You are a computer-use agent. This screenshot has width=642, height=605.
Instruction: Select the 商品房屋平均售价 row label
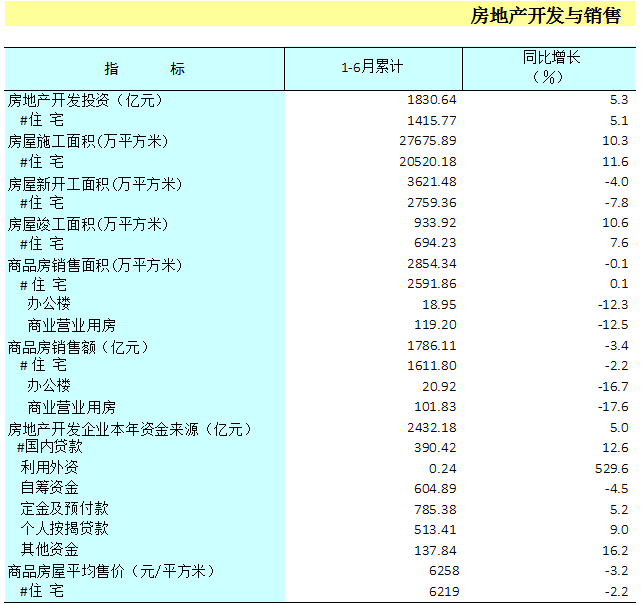coord(110,571)
